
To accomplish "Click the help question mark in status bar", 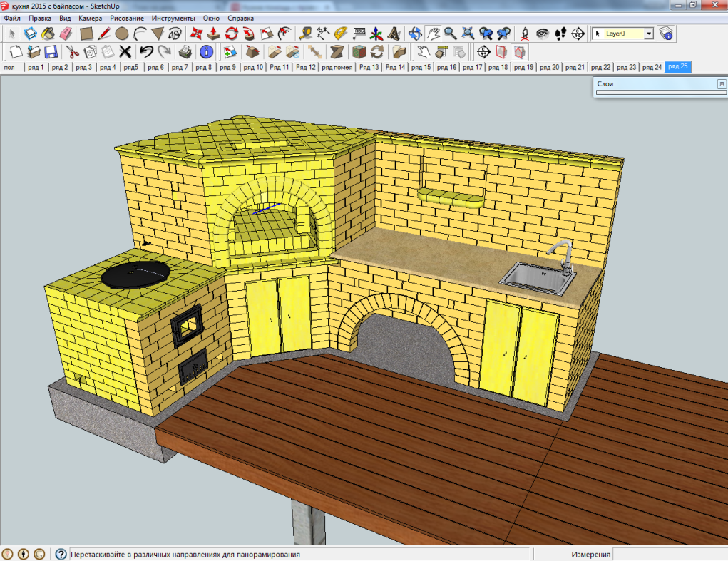I will tap(61, 554).
